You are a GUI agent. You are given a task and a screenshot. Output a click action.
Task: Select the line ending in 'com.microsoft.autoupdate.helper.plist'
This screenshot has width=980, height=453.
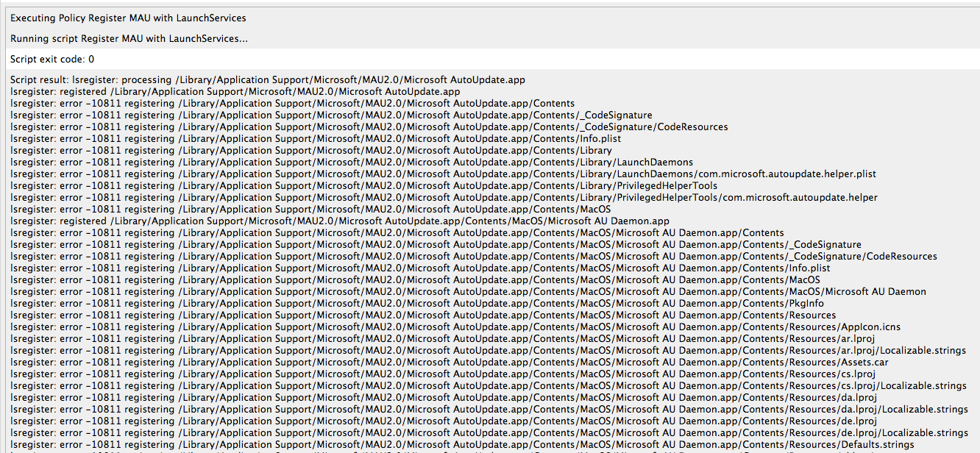pyautogui.click(x=443, y=174)
